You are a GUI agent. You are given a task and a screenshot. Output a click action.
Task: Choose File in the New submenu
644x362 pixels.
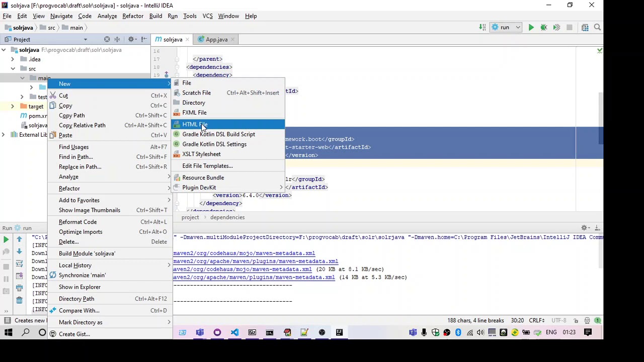coord(228,83)
